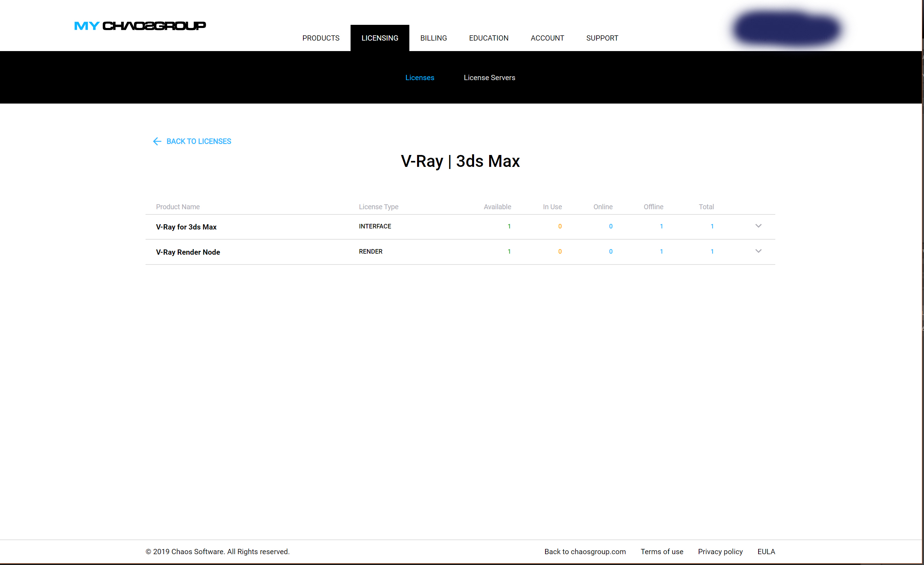
Task: Click the Product Name column header
Action: point(177,206)
